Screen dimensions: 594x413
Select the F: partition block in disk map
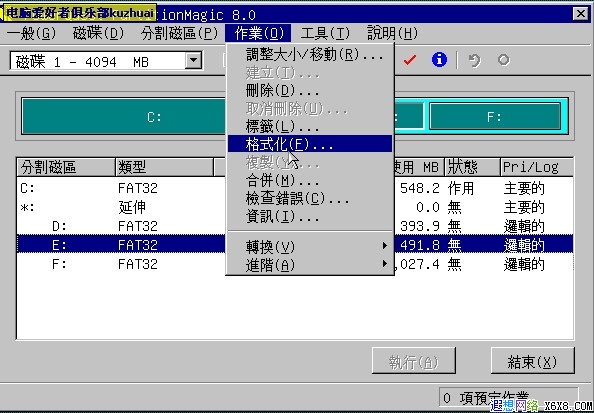pyautogui.click(x=494, y=117)
